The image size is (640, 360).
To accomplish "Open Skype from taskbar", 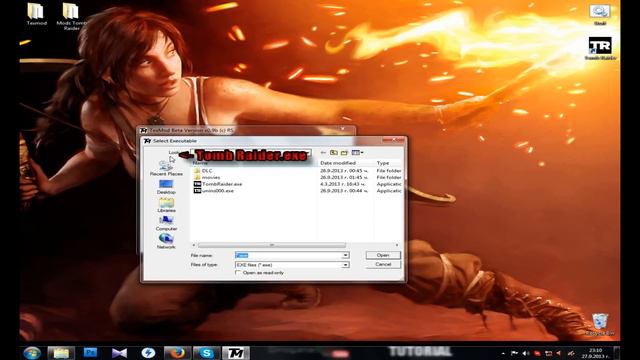I will [207, 353].
